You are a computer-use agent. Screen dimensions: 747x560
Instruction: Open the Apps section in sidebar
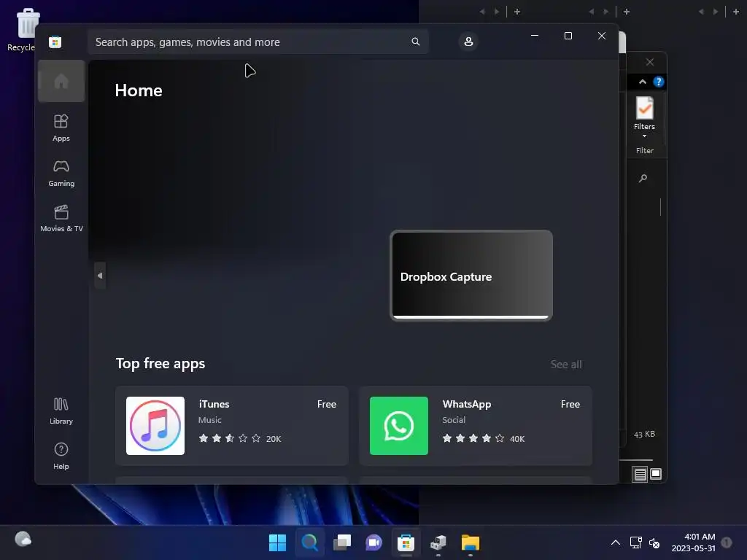(x=61, y=128)
